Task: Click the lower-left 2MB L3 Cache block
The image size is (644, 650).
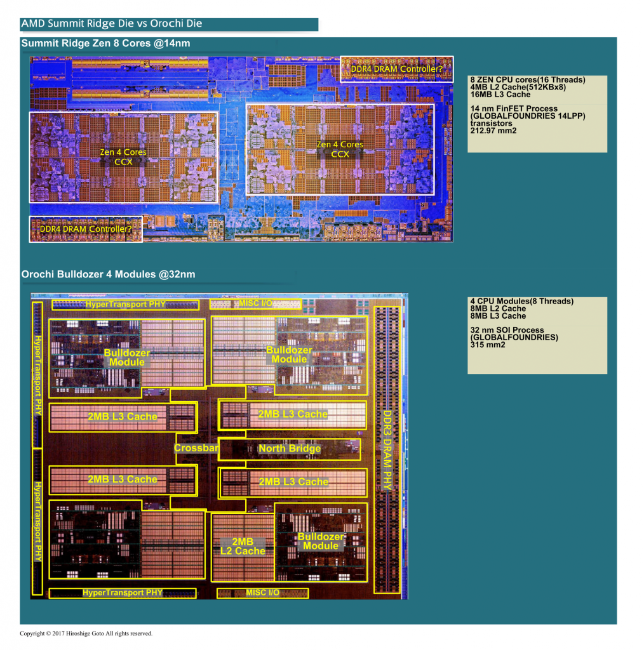Action: 123,480
